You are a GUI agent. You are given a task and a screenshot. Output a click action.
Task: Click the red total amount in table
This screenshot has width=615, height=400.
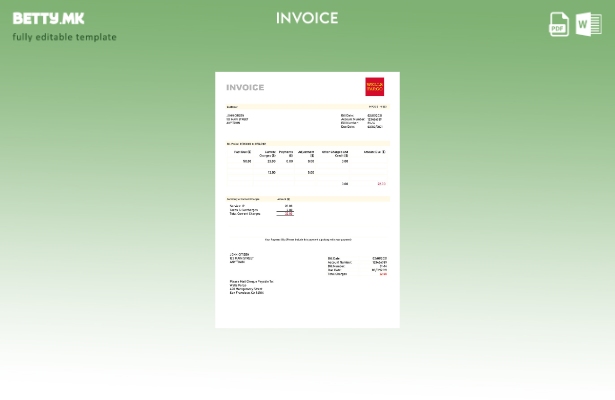[381, 184]
